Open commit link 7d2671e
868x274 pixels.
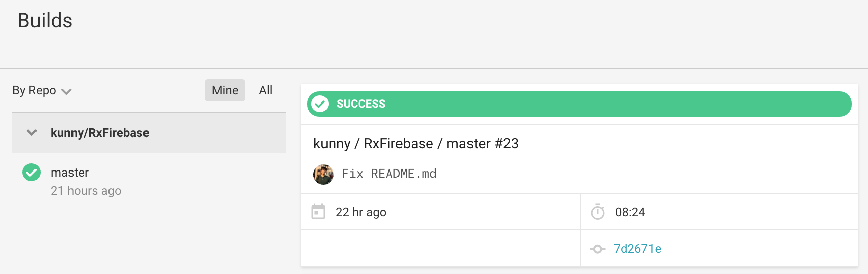pos(637,249)
